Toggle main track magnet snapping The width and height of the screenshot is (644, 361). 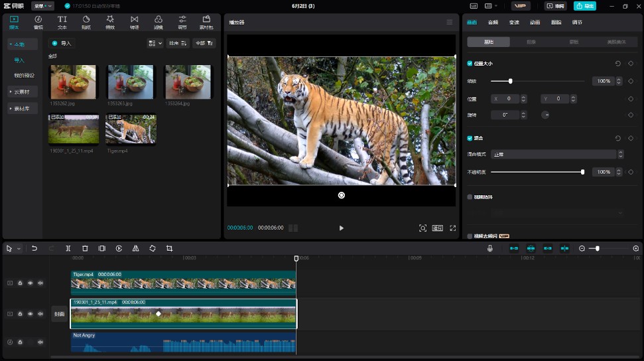click(x=514, y=248)
